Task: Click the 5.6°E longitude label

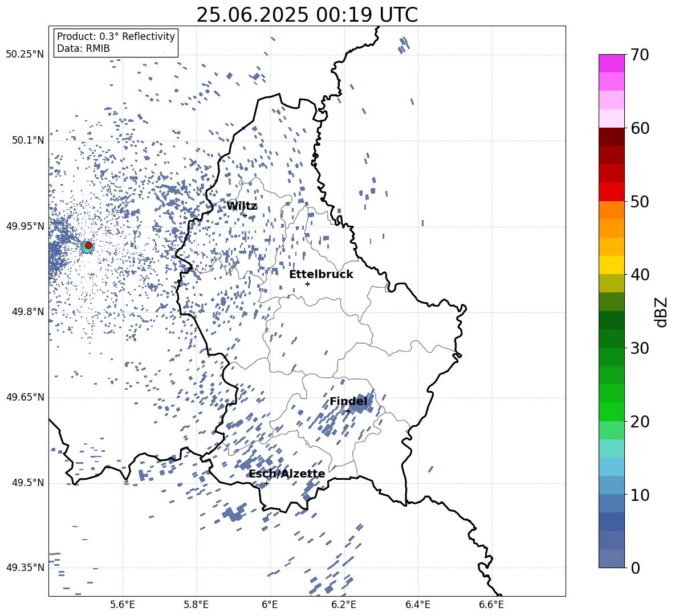Action: tap(123, 605)
